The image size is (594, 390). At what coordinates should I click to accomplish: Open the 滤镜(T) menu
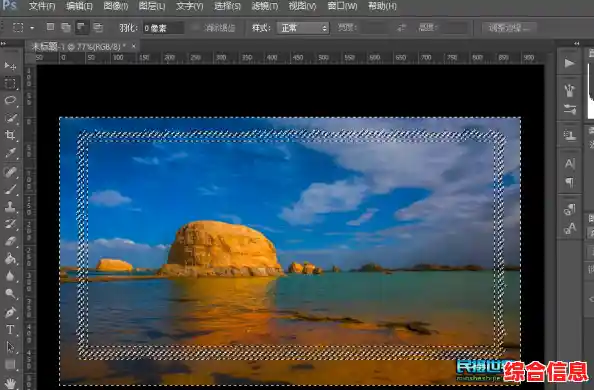point(265,6)
